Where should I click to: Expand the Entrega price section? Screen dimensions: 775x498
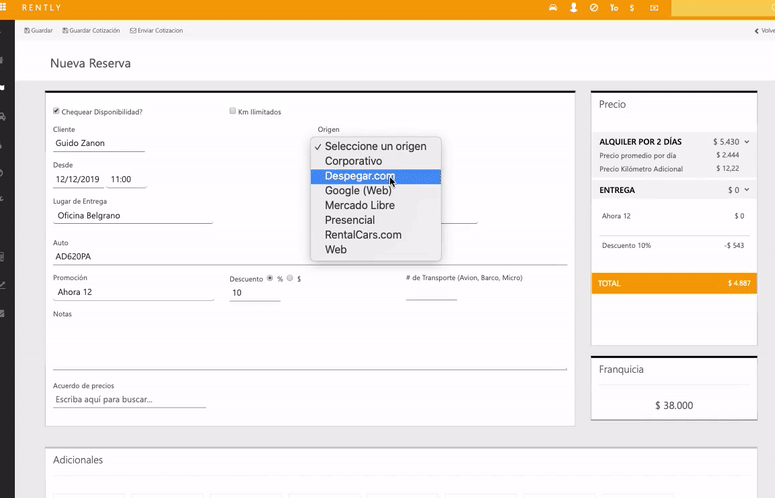click(747, 190)
